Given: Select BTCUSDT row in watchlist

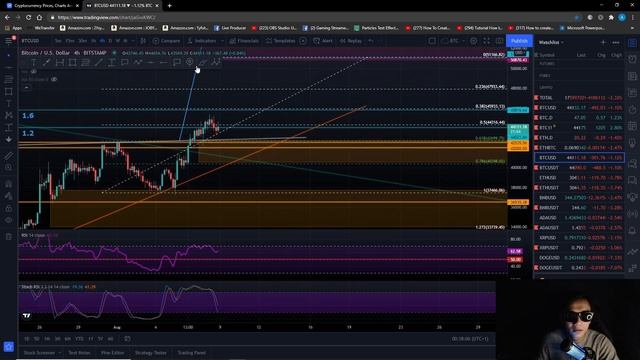Looking at the screenshot, I should (579, 167).
